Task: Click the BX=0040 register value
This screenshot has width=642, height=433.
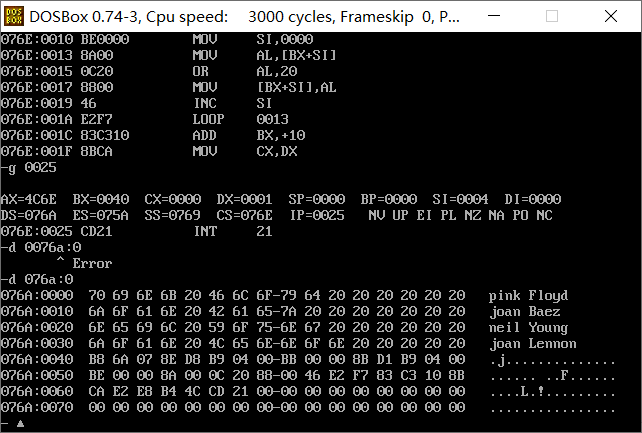Action: pyautogui.click(x=101, y=199)
